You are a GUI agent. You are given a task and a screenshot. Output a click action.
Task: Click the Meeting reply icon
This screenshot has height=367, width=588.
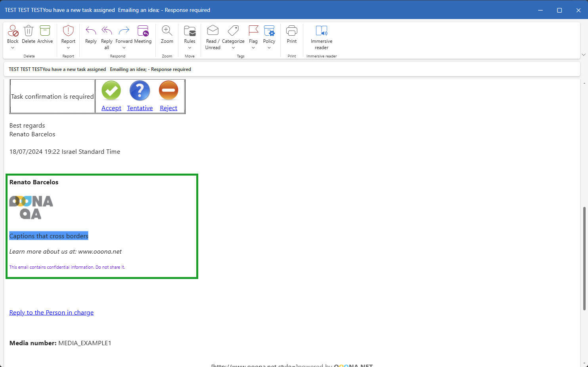(x=143, y=31)
